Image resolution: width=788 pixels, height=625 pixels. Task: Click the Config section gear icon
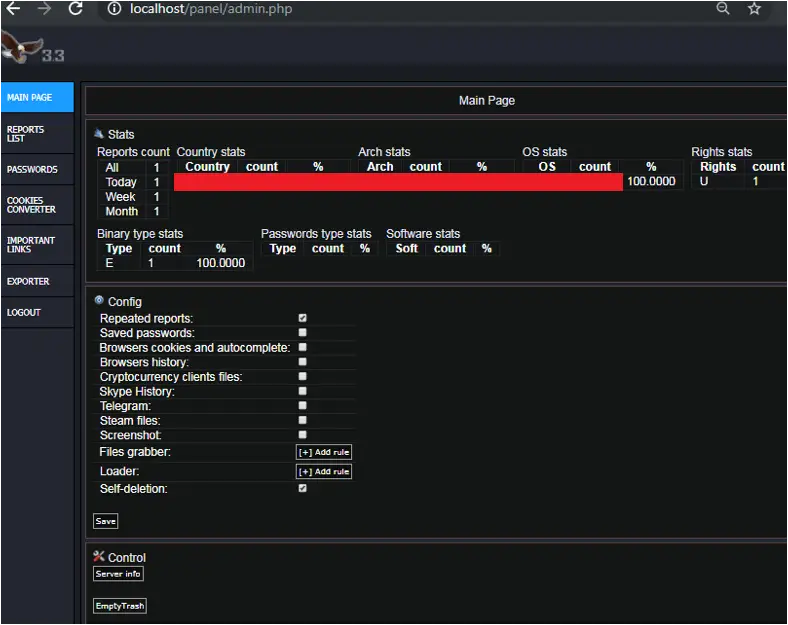99,300
